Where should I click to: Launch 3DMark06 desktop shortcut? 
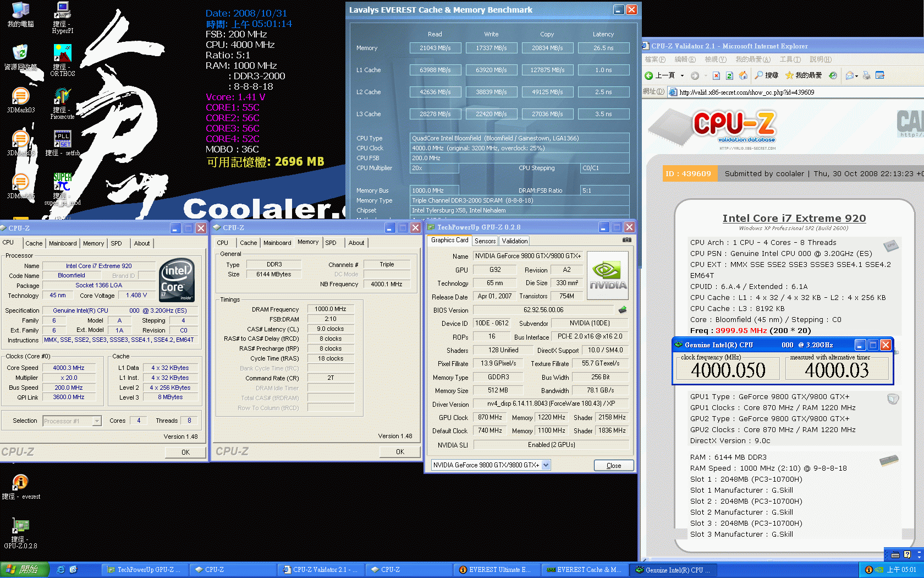[x=20, y=186]
